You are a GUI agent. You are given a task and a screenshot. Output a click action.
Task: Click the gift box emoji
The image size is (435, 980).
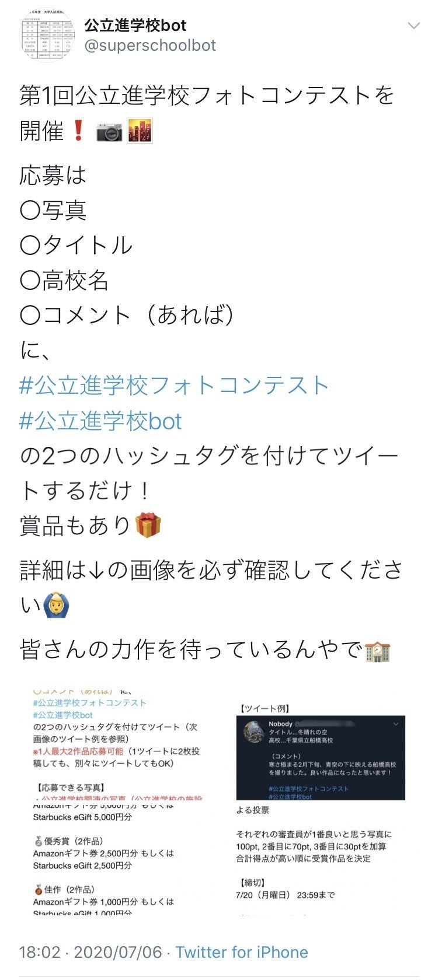(148, 525)
